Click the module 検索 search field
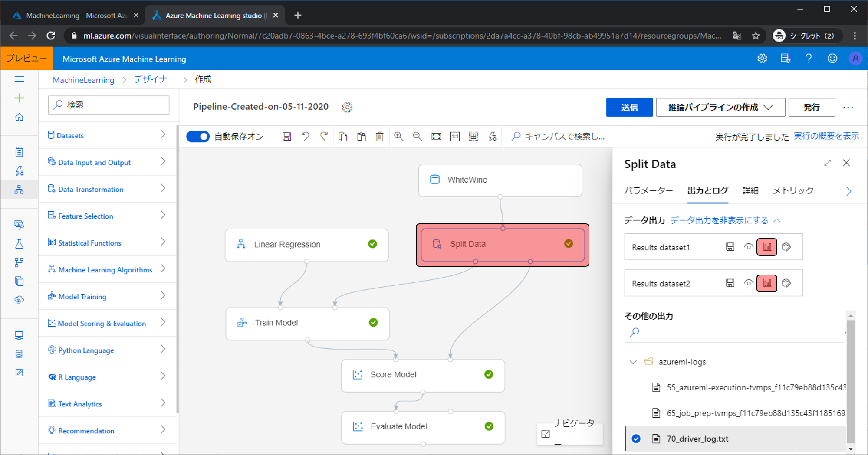 pyautogui.click(x=108, y=105)
